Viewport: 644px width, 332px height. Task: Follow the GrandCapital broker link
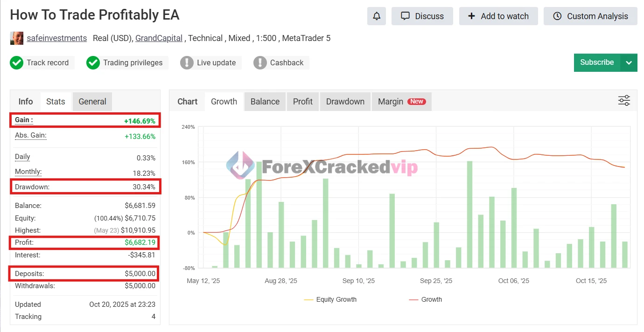[159, 38]
